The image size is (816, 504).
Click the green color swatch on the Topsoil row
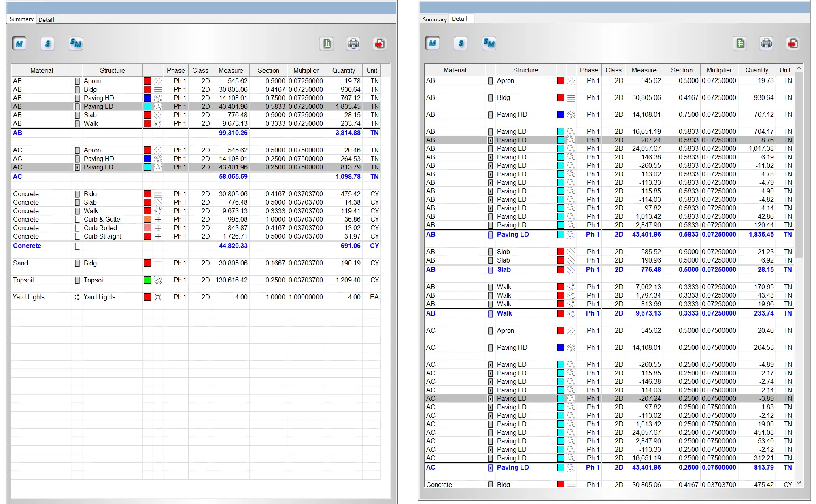click(147, 280)
